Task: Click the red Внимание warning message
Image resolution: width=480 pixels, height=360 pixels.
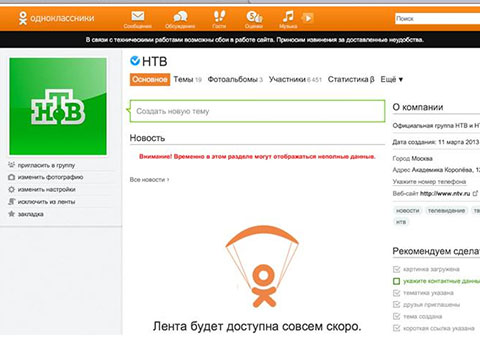Action: [257, 156]
